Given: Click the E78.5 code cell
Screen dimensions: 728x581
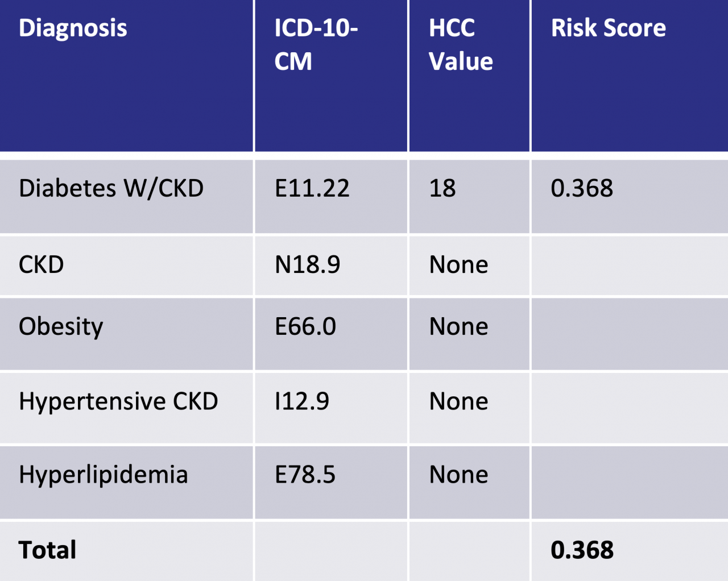Looking at the screenshot, I should tap(305, 475).
